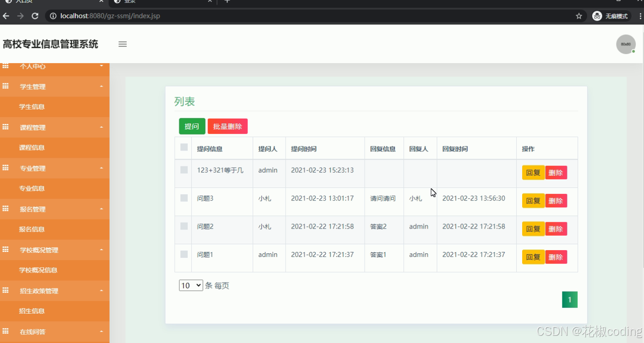This screenshot has height=343, width=644.
Task: Click the 高校专业信息管理系统 title
Action: click(51, 44)
